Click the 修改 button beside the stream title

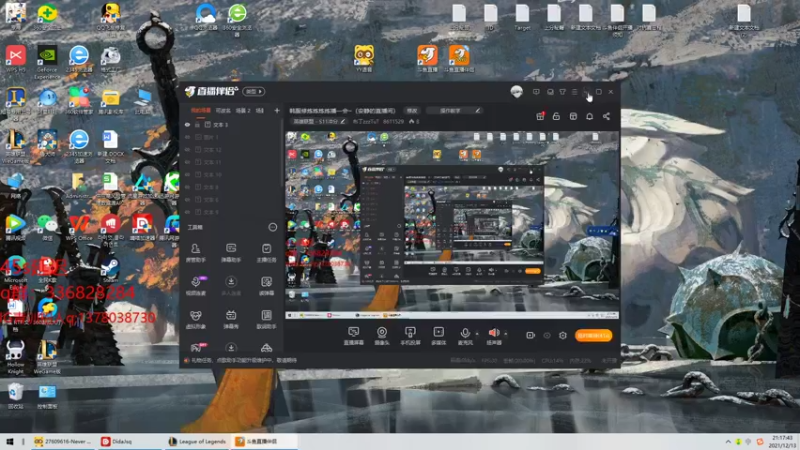[412, 110]
